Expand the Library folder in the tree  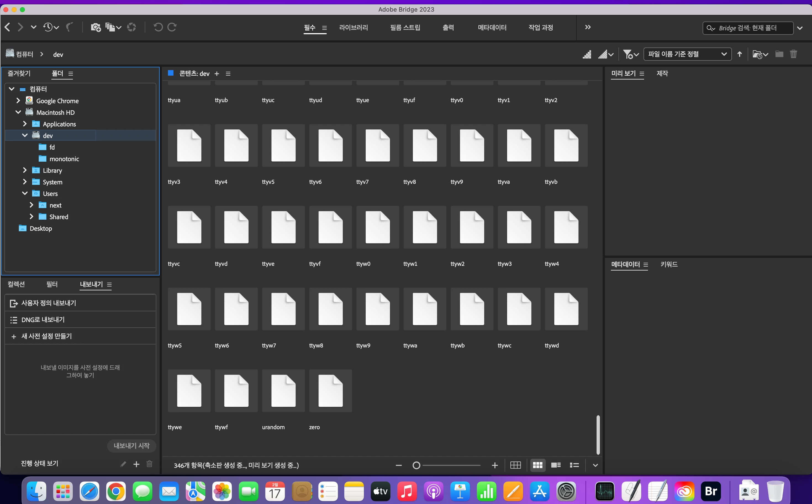pyautogui.click(x=25, y=170)
